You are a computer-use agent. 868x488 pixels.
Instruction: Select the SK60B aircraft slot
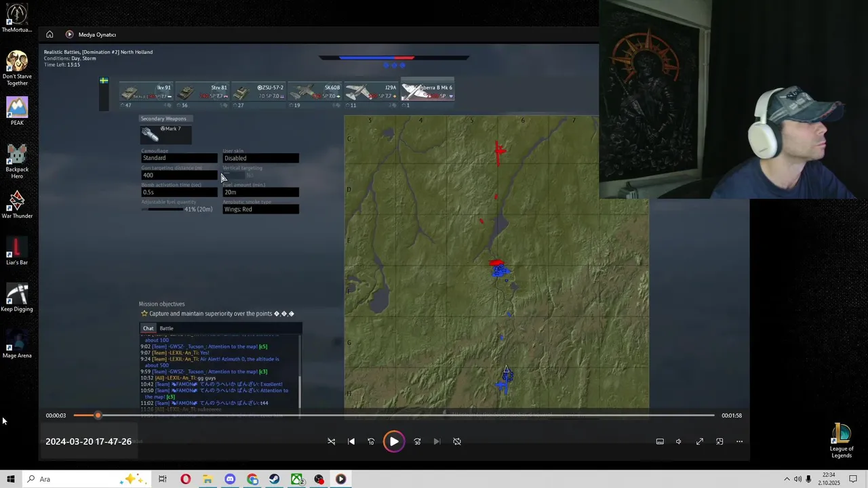tap(314, 95)
